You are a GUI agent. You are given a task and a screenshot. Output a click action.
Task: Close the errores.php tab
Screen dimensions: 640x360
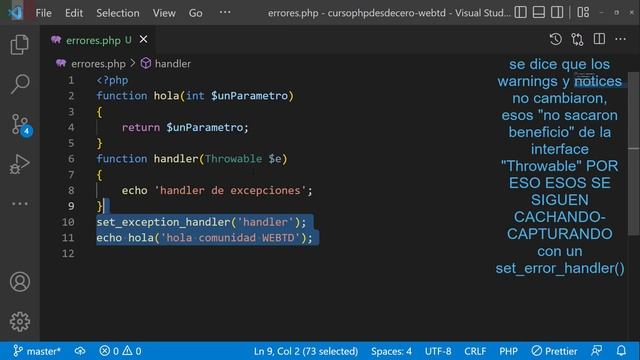[x=144, y=40]
